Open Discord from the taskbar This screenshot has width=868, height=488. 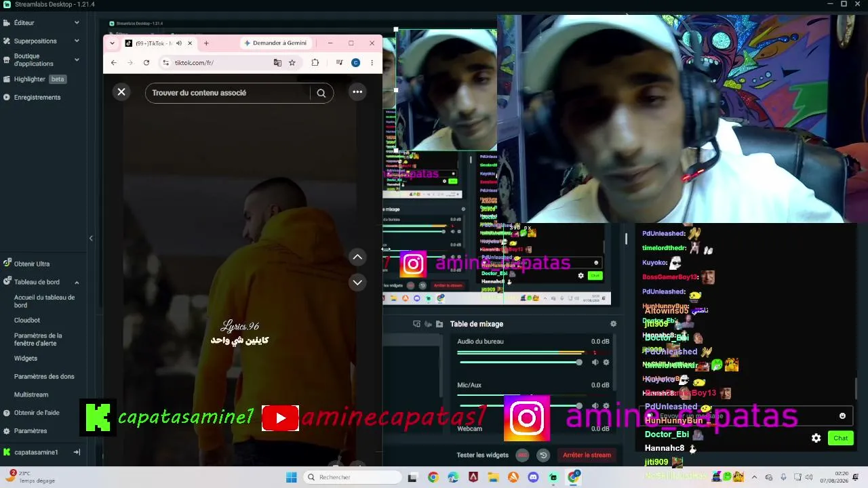pyautogui.click(x=533, y=477)
